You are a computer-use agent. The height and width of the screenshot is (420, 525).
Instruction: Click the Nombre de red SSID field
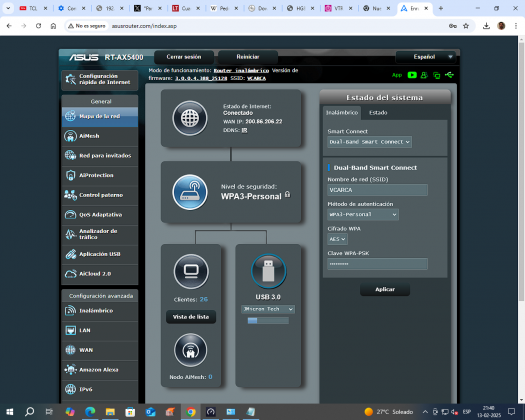(377, 190)
